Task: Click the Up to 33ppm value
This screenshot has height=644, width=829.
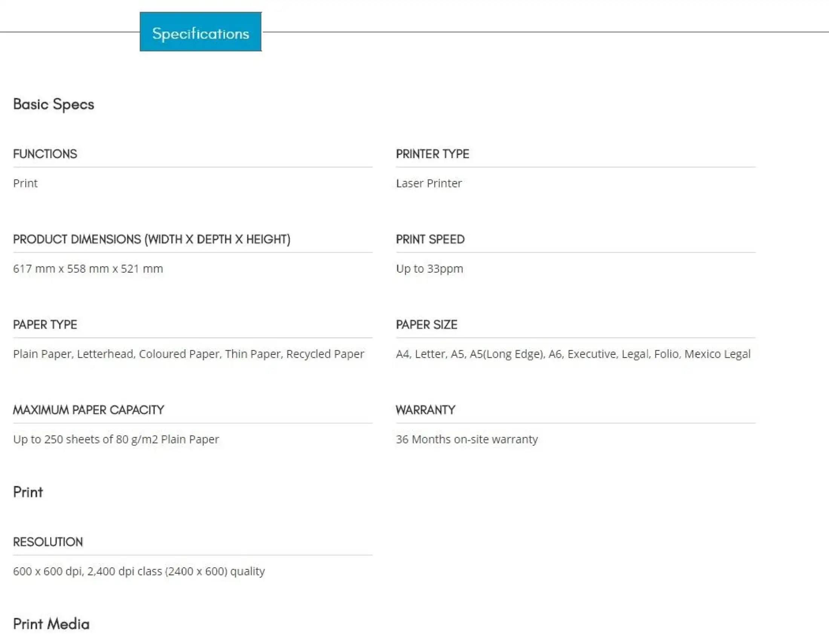Action: [429, 268]
